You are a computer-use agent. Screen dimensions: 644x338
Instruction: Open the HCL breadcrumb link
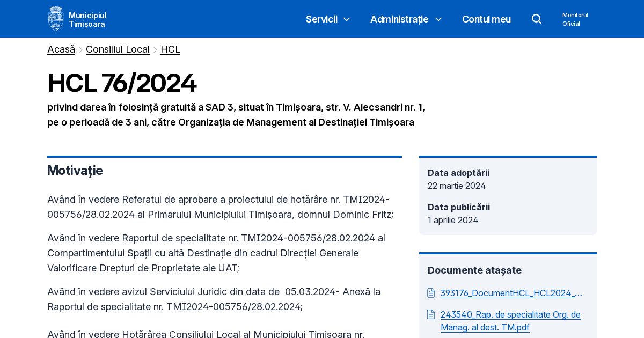click(170, 49)
